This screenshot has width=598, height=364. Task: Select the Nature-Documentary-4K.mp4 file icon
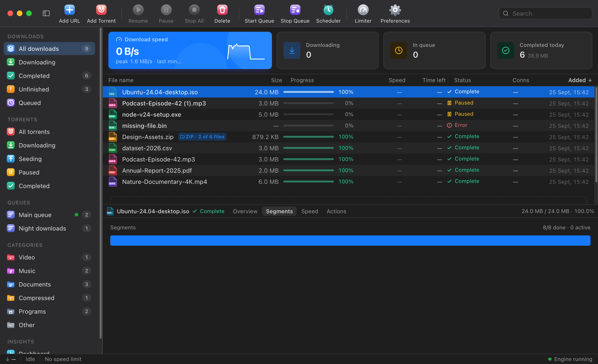click(x=112, y=182)
